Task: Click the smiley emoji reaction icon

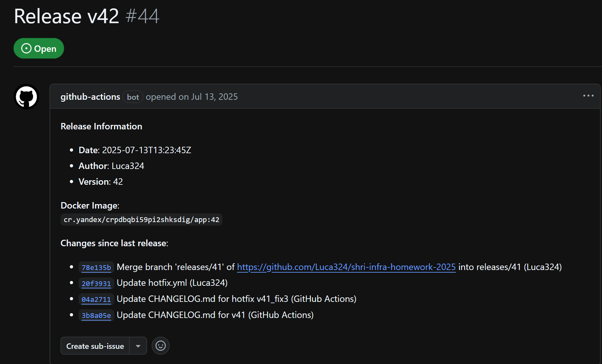Action: click(160, 345)
